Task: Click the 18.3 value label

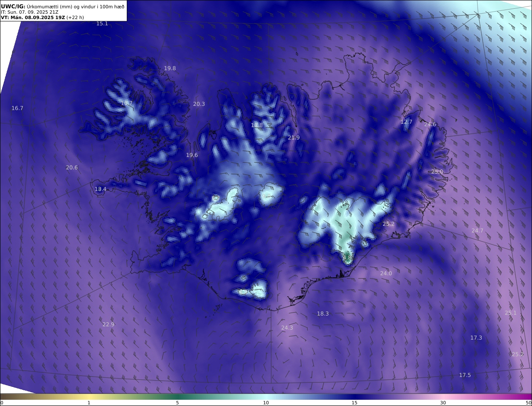Action: [323, 313]
